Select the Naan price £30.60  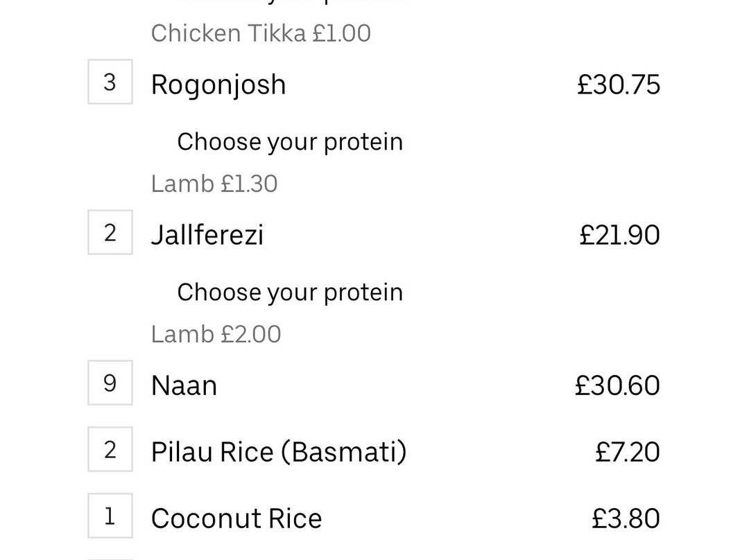tap(617, 385)
